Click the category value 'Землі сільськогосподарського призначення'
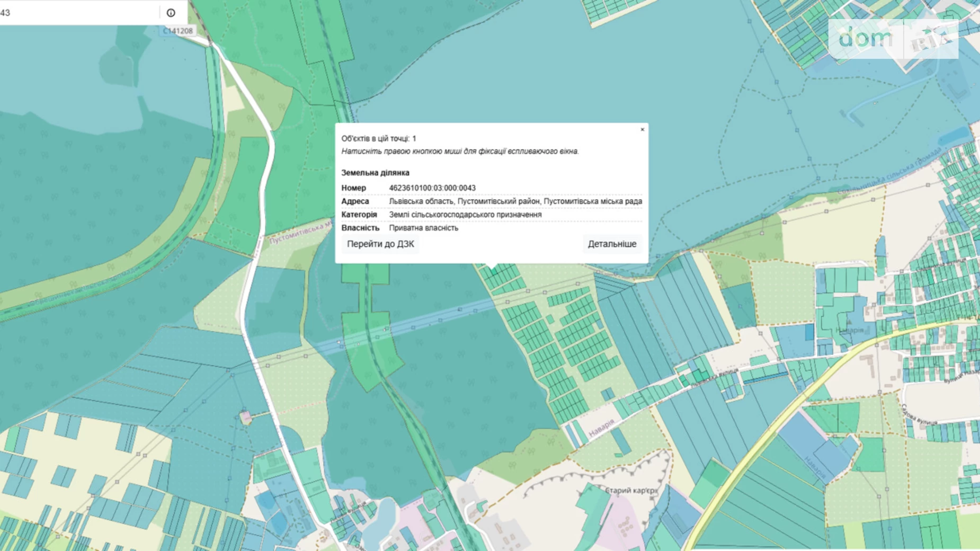980x551 pixels. pyautogui.click(x=465, y=215)
